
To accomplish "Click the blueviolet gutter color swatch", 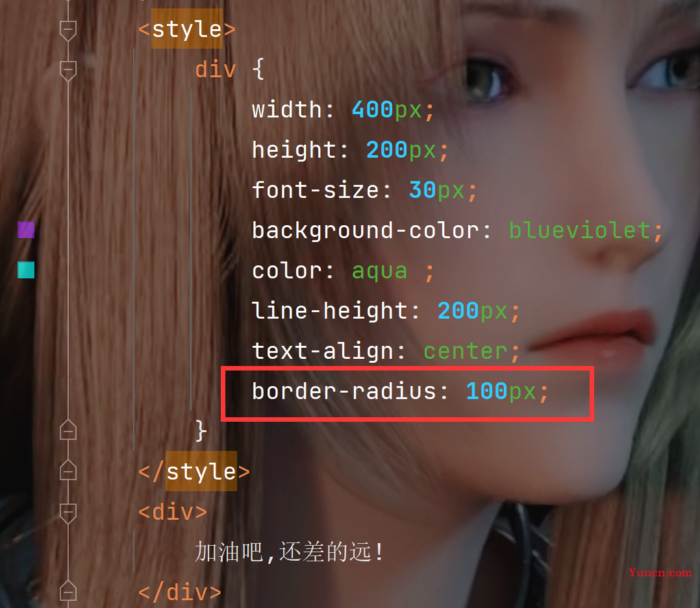I will [26, 230].
